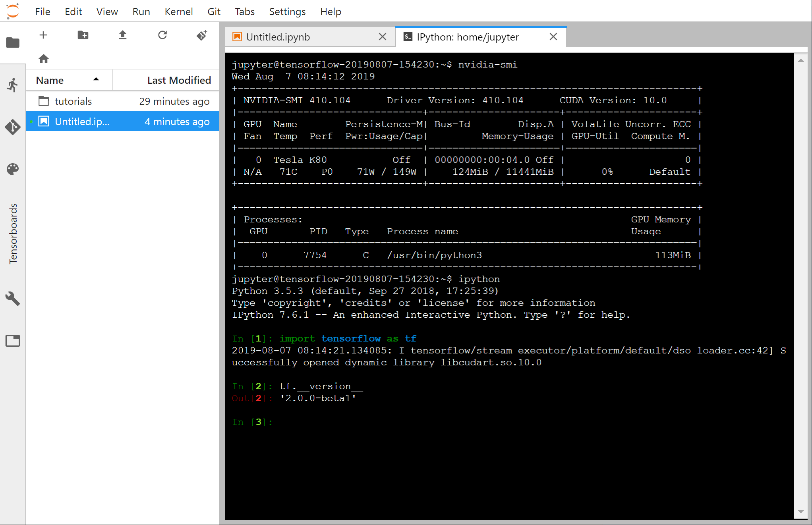This screenshot has width=812, height=525.
Task: Sort files by Last Modified header
Action: pos(166,80)
